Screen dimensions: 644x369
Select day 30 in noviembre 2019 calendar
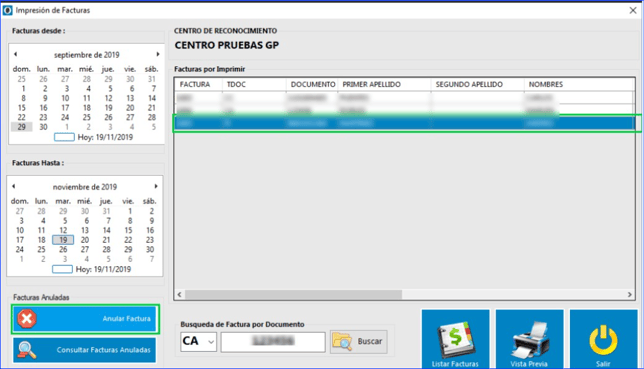tap(150, 249)
